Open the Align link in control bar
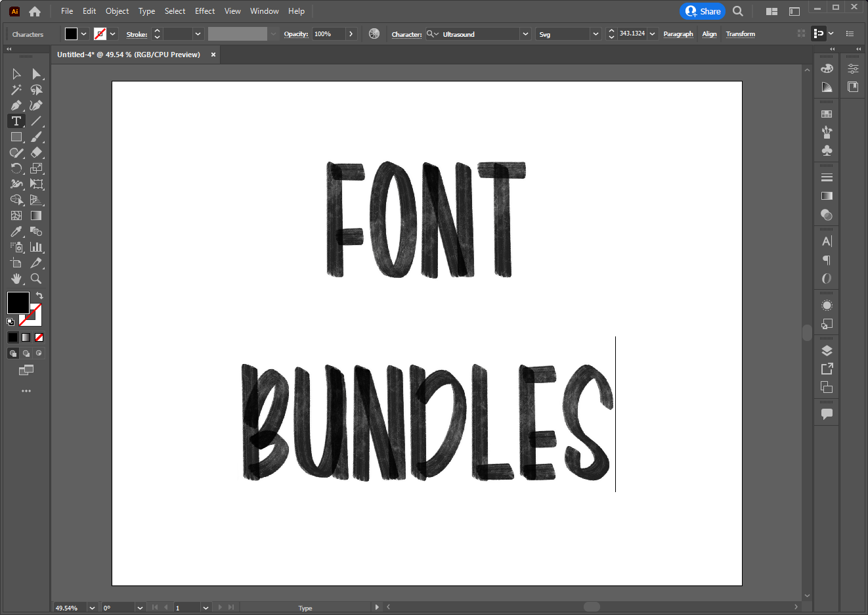Viewport: 868px width, 615px height. (710, 34)
